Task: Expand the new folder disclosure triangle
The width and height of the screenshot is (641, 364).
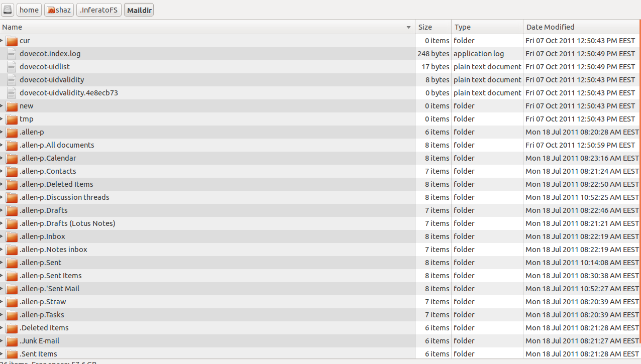Action: 2,106
